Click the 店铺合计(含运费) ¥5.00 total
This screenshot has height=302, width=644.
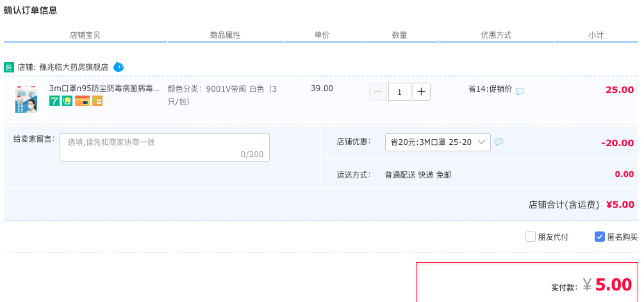point(582,205)
